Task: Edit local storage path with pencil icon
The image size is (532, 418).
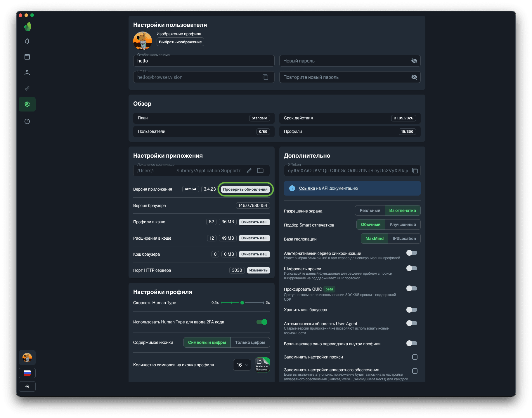Action: 249,171
